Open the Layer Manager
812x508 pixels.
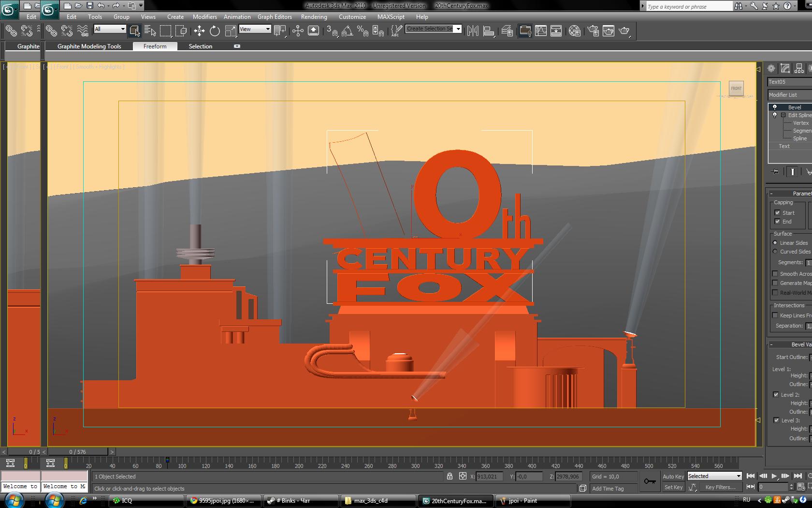pyautogui.click(x=507, y=31)
